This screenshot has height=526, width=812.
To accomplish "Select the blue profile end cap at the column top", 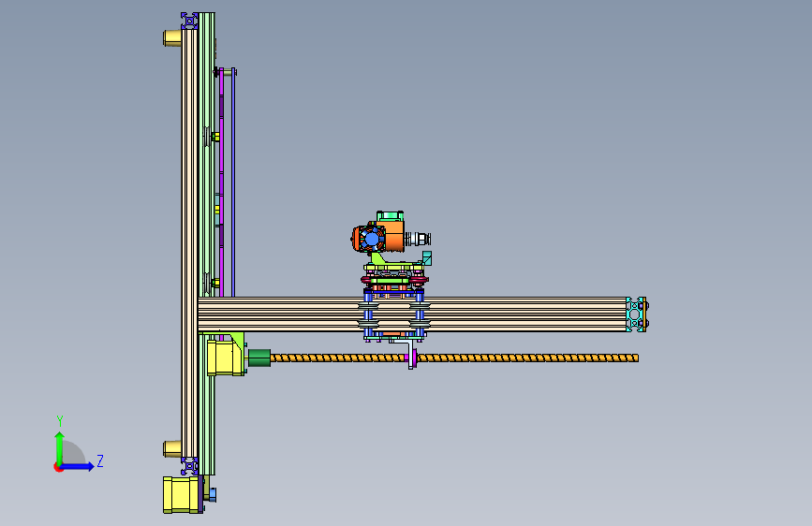I will coord(189,21).
